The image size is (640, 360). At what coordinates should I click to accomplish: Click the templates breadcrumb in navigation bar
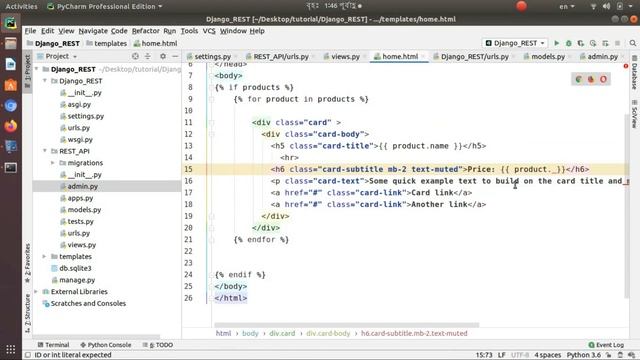click(x=107, y=43)
